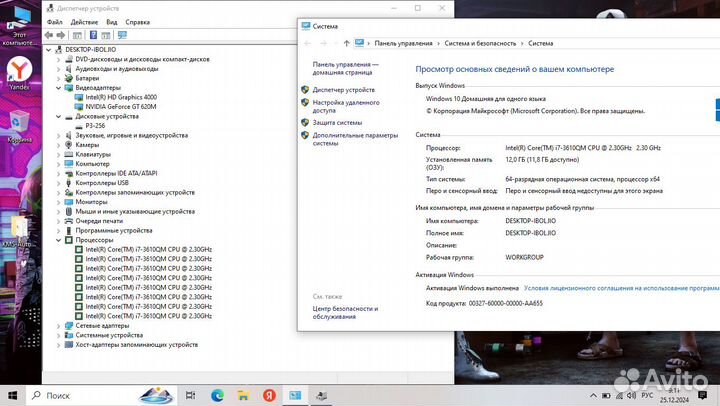This screenshot has width=720, height=406.
Task: Select Мыши и иные указывающие устройства
Action: [135, 211]
